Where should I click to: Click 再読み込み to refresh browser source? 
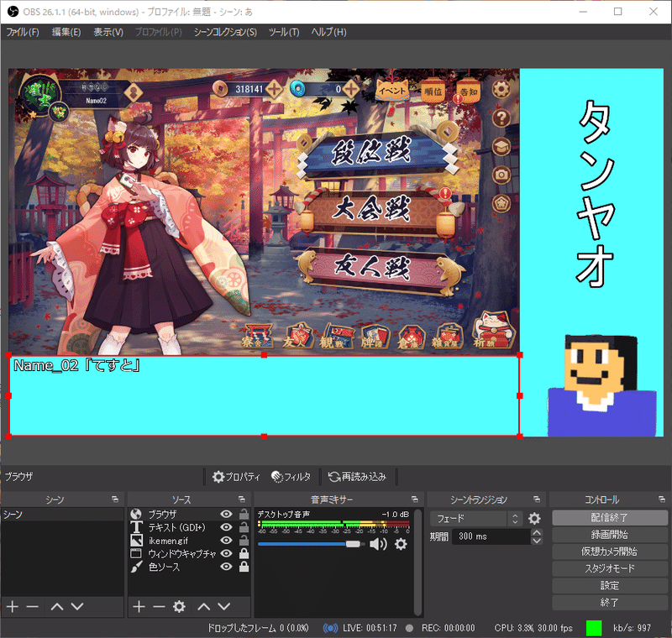(357, 477)
